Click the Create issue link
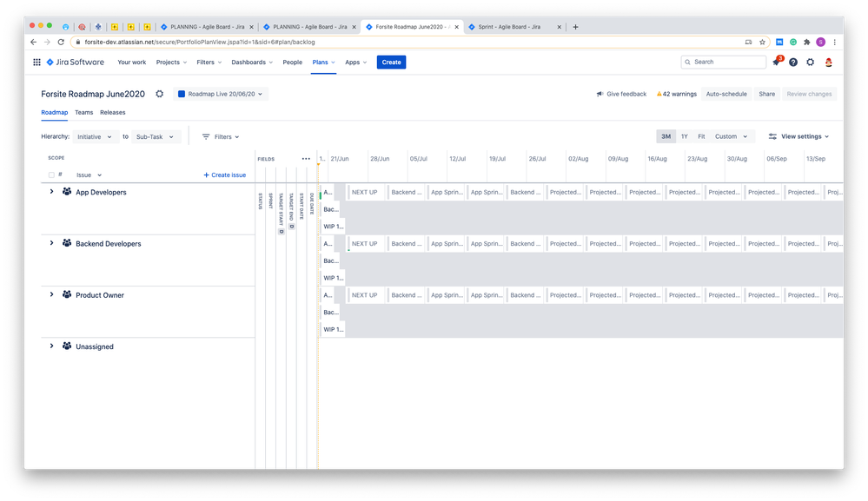 [x=225, y=175]
